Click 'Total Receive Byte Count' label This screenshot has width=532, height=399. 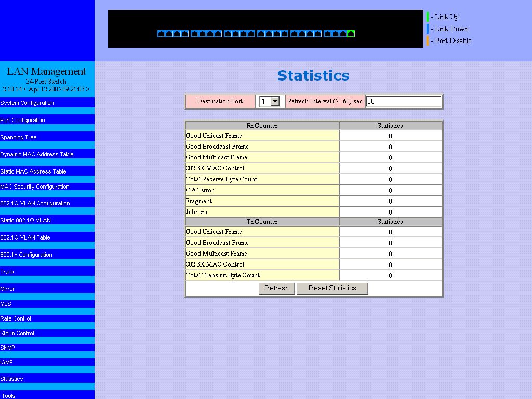click(x=221, y=179)
